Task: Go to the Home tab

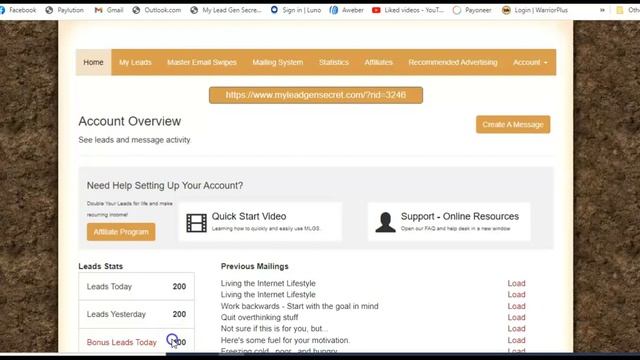Action: 93,62
